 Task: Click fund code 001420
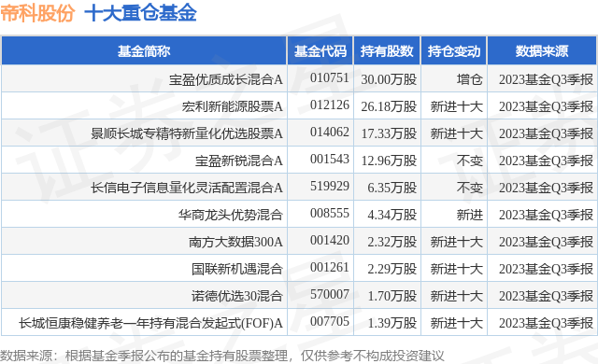tap(330, 240)
